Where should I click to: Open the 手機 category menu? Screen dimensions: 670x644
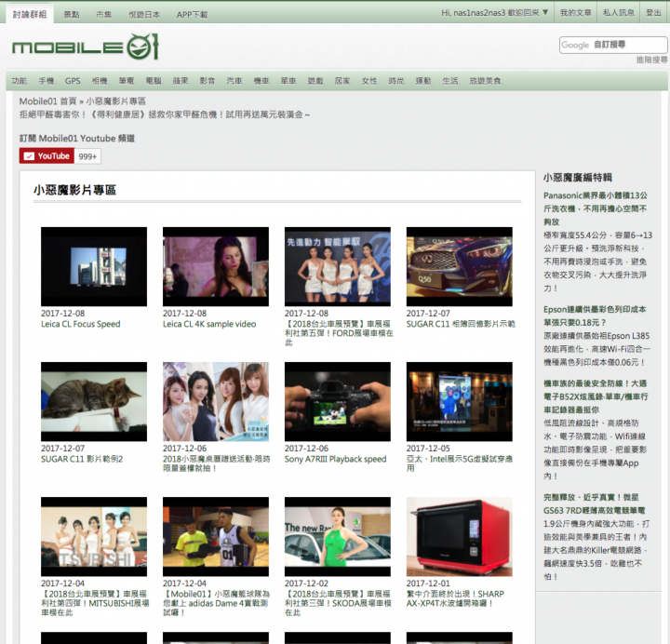pyautogui.click(x=47, y=81)
